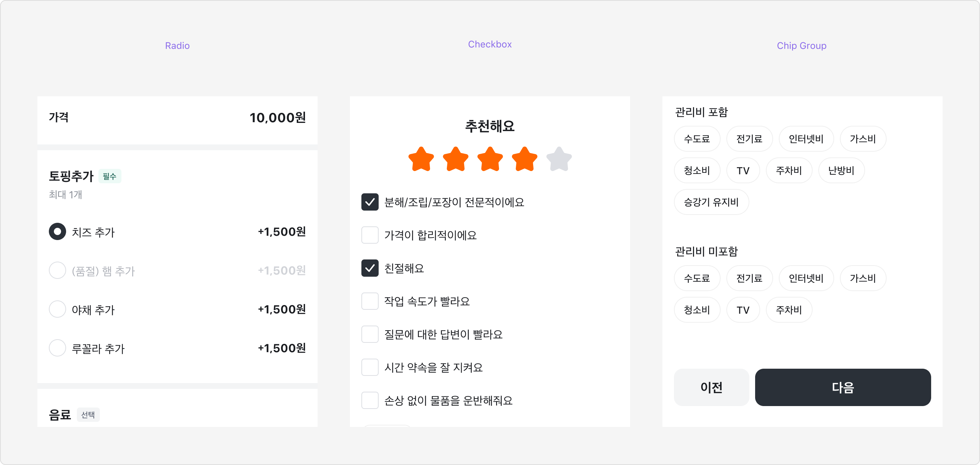Viewport: 980px width, 465px height.
Task: Check the 가격이 합리적이에요 option
Action: point(369,235)
